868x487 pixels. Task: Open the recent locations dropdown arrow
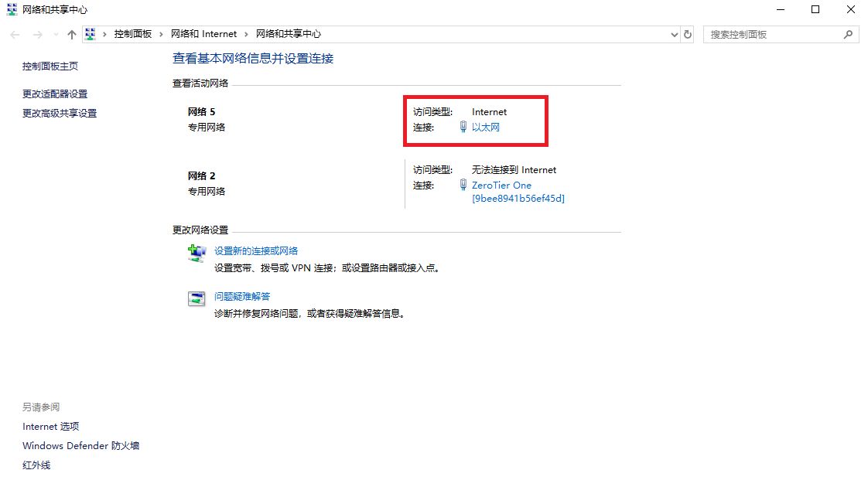pyautogui.click(x=56, y=35)
